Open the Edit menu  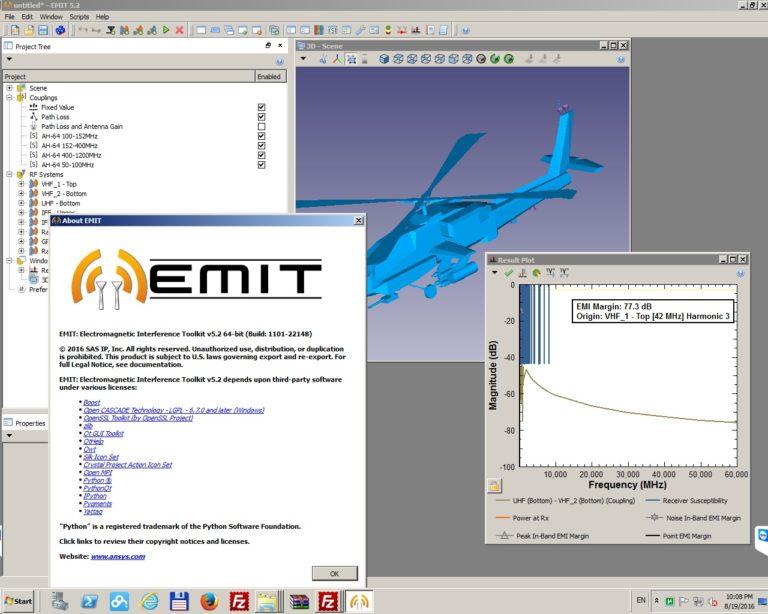27,17
